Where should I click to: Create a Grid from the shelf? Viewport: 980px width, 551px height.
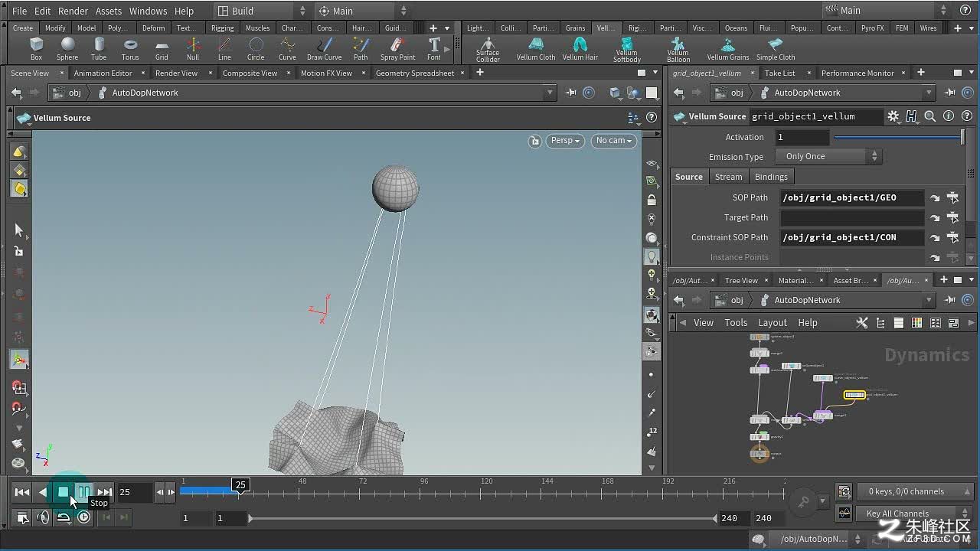(x=162, y=49)
